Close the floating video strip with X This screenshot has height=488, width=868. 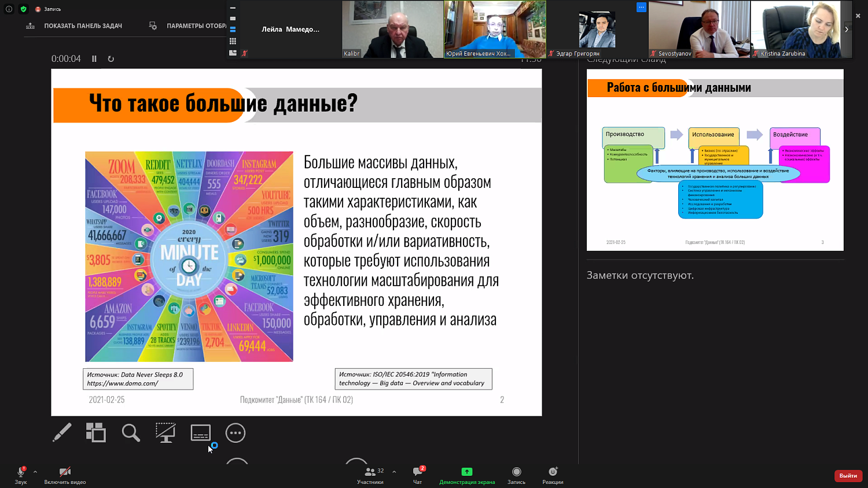(x=858, y=16)
